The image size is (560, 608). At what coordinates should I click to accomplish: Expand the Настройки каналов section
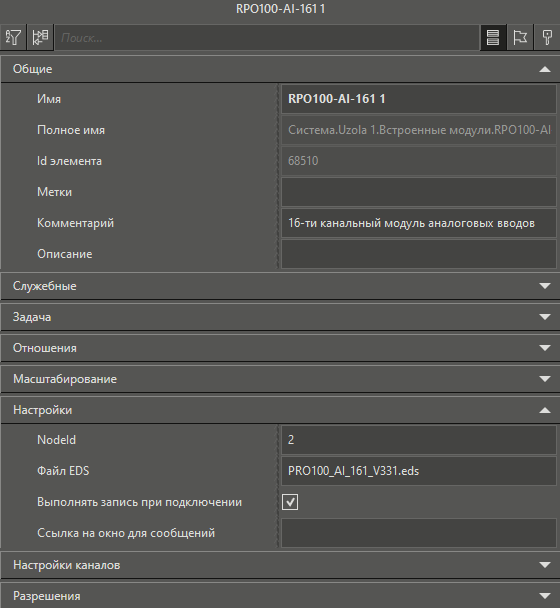click(280, 565)
